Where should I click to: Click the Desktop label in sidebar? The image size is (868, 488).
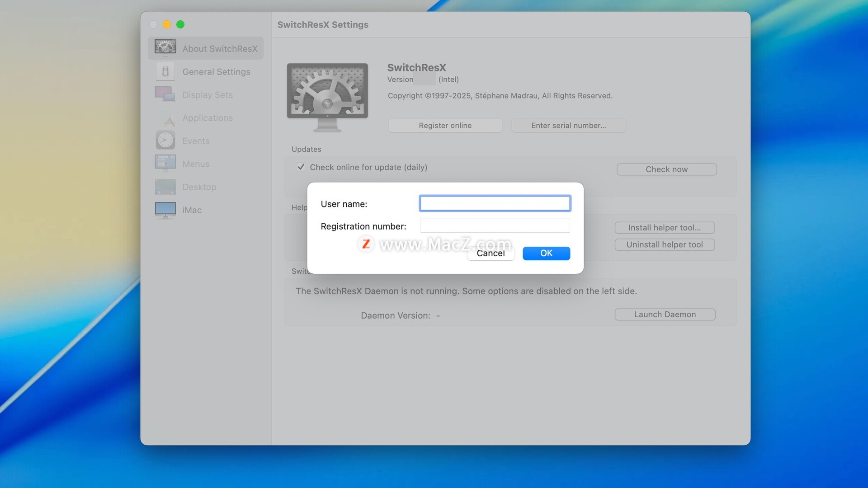(199, 187)
